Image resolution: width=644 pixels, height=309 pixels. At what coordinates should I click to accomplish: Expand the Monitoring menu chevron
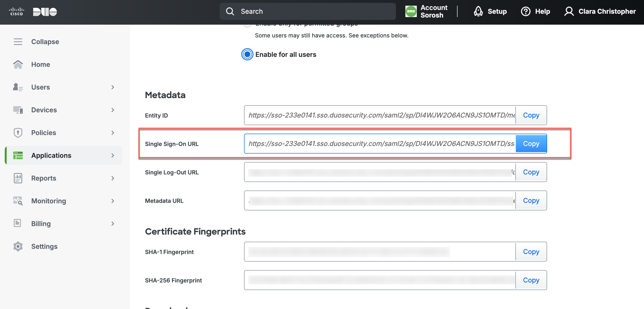point(113,201)
